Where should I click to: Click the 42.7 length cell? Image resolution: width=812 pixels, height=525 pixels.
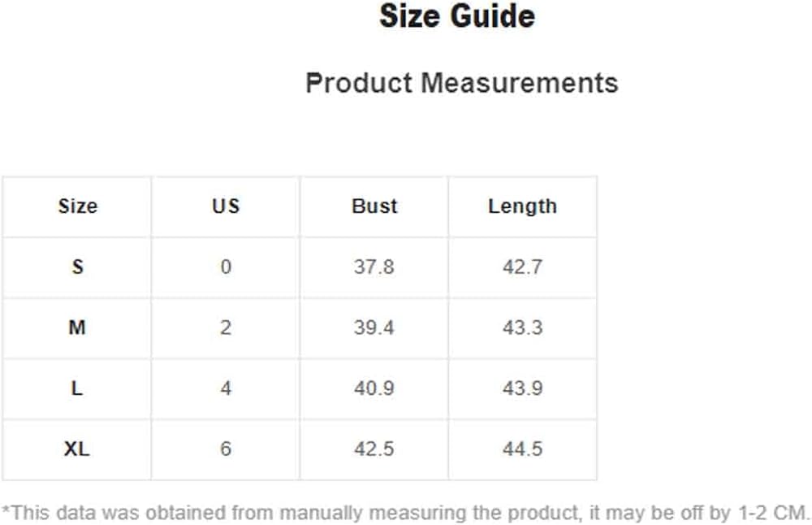click(x=522, y=267)
